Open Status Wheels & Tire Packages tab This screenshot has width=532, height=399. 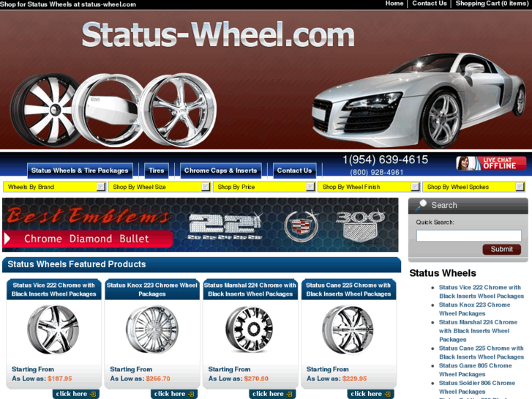point(80,171)
